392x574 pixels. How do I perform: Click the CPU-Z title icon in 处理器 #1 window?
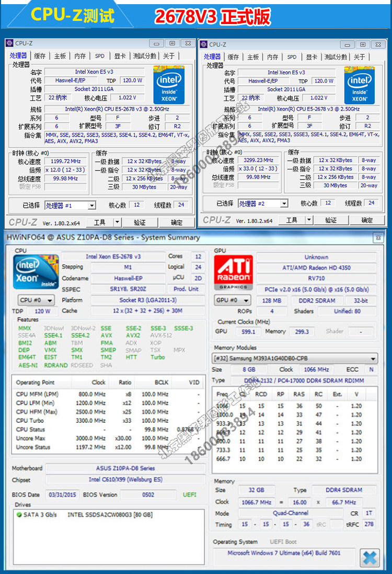coord(9,43)
